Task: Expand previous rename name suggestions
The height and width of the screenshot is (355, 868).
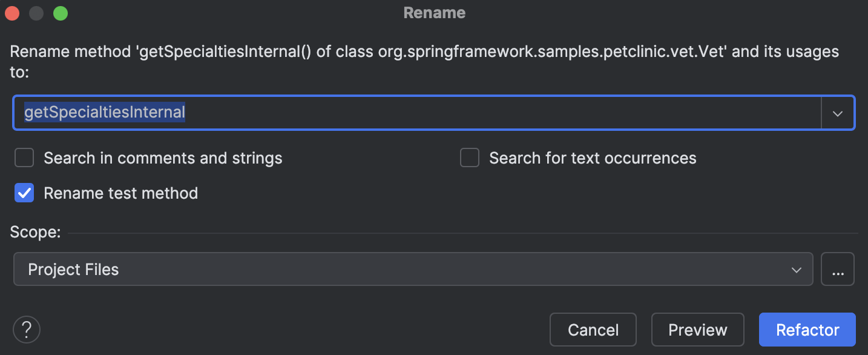Action: (838, 113)
